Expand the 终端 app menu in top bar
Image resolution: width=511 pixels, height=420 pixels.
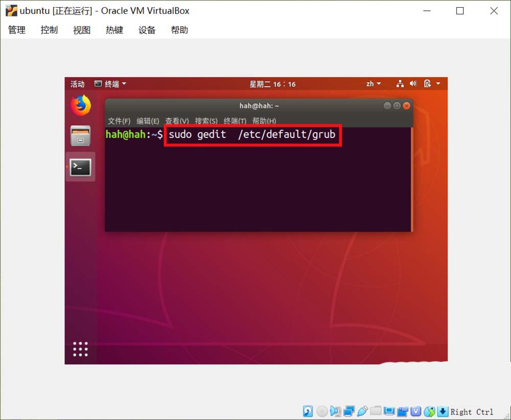pos(110,84)
